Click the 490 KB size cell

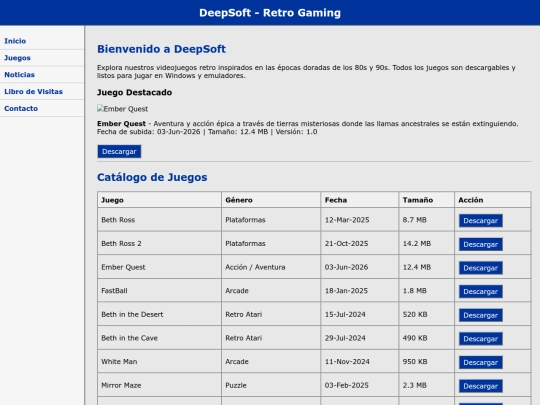pyautogui.click(x=427, y=338)
